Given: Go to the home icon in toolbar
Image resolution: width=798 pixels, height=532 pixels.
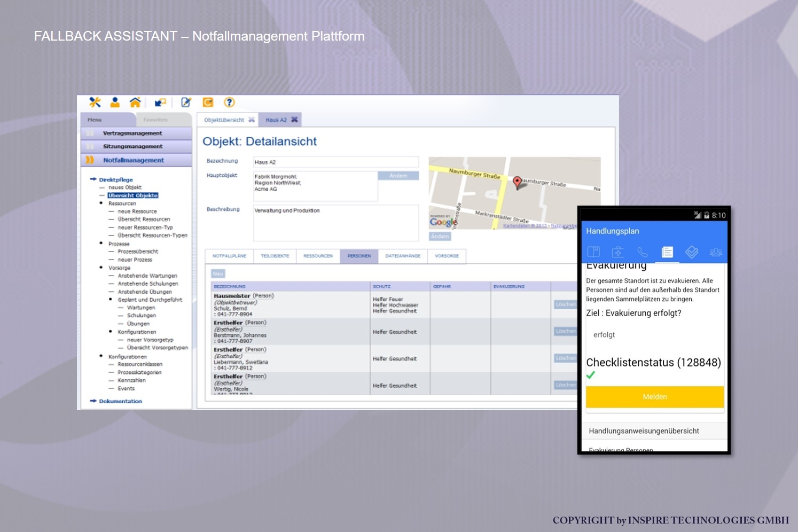Looking at the screenshot, I should 135,103.
